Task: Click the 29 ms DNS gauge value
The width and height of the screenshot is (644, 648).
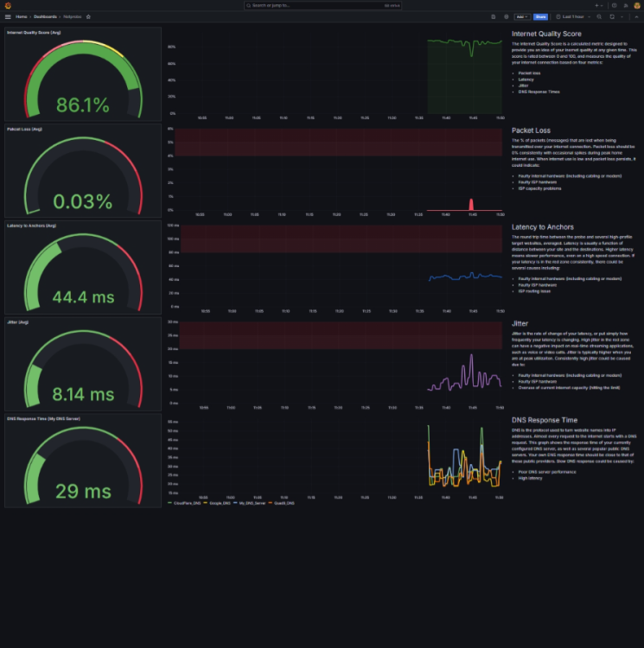Action: click(83, 492)
